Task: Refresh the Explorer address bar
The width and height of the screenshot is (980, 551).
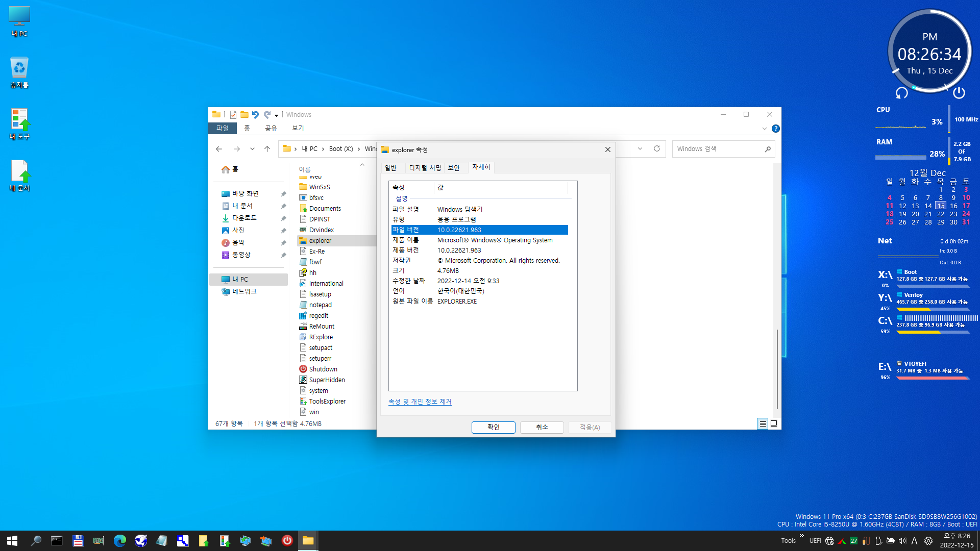Action: click(x=657, y=148)
